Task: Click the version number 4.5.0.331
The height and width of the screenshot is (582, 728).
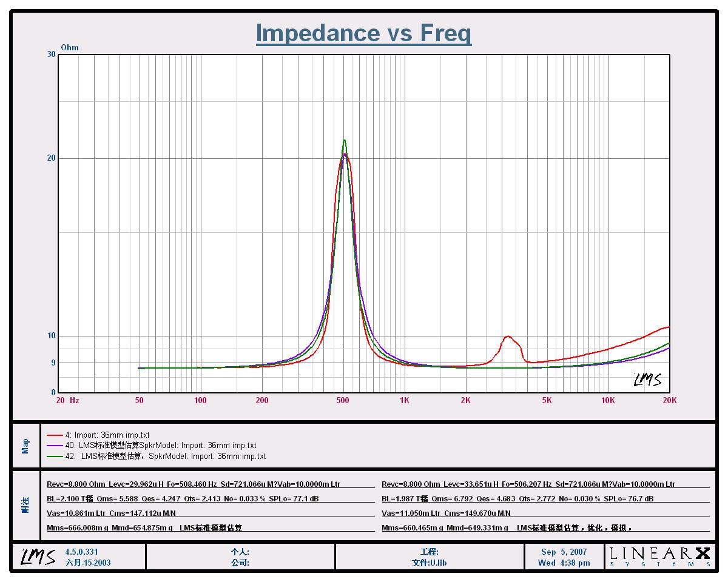Action: [81, 552]
